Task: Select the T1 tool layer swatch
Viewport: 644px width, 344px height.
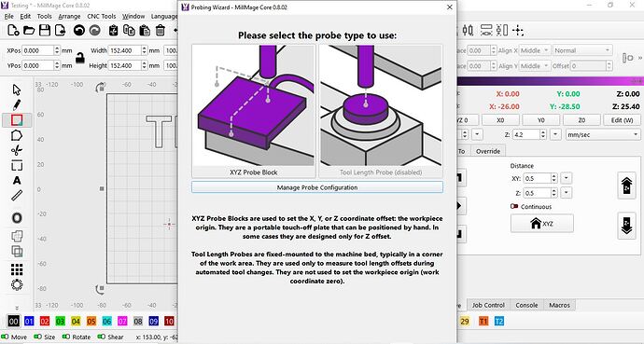Action: point(483,322)
